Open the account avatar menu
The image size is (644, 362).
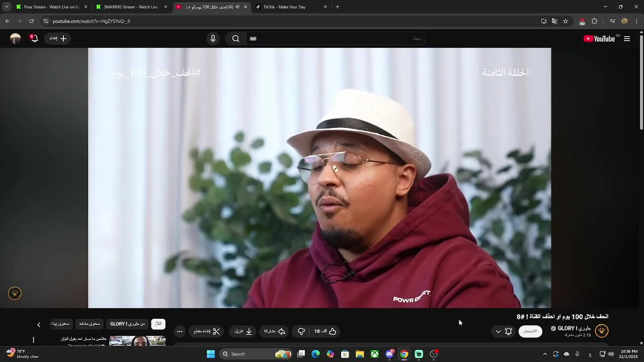tap(16, 39)
